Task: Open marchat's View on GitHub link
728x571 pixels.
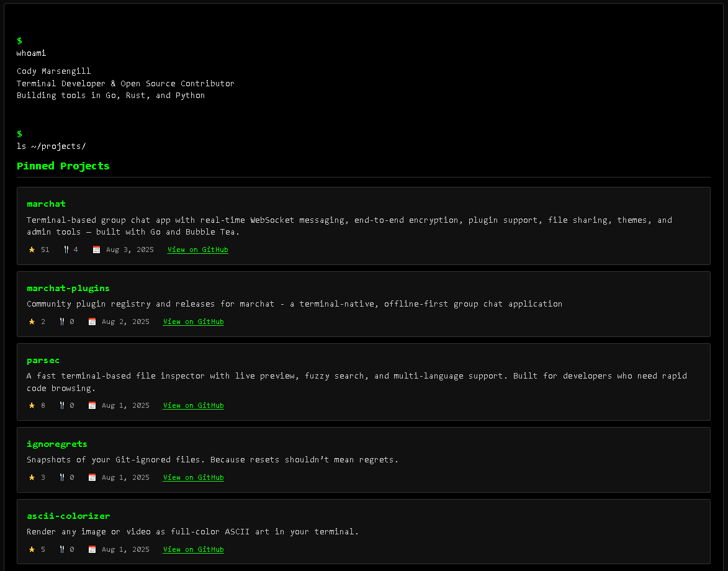Action: click(x=197, y=250)
